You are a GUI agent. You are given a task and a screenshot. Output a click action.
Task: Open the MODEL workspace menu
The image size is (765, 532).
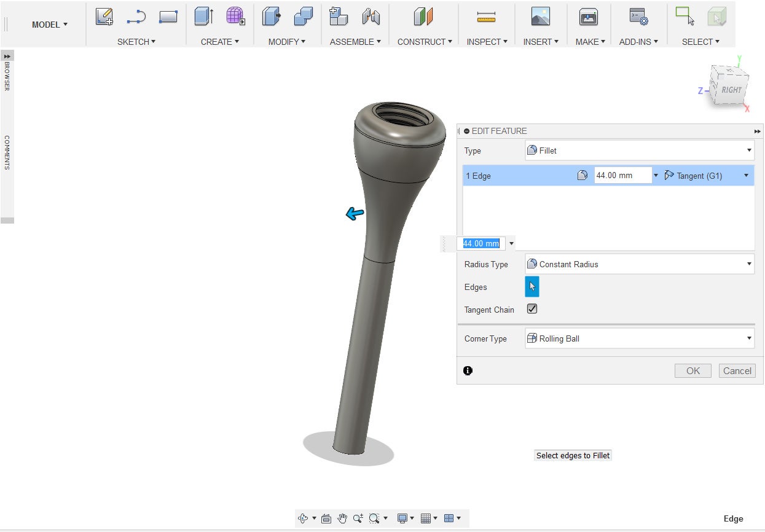tap(50, 25)
